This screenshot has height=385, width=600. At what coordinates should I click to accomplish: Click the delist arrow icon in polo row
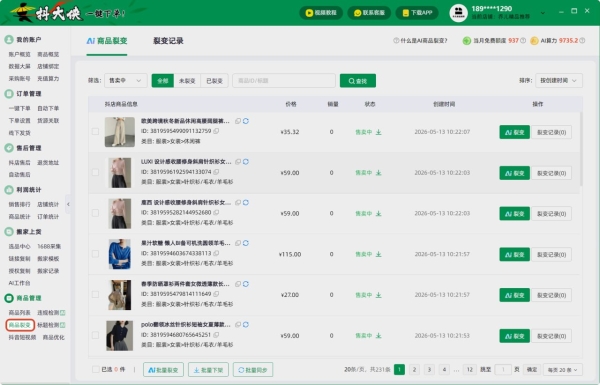(378, 336)
